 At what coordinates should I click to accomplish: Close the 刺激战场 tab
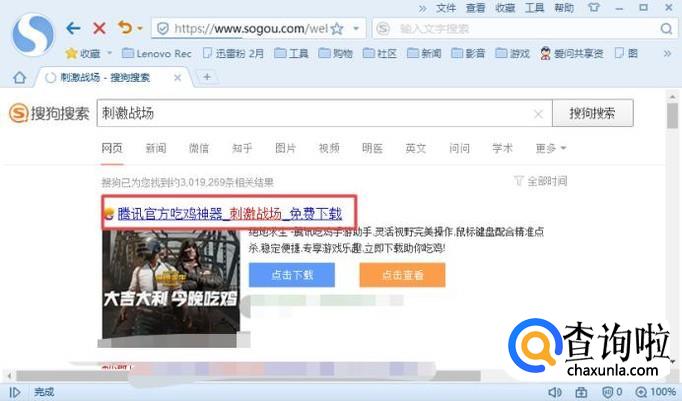tap(177, 78)
